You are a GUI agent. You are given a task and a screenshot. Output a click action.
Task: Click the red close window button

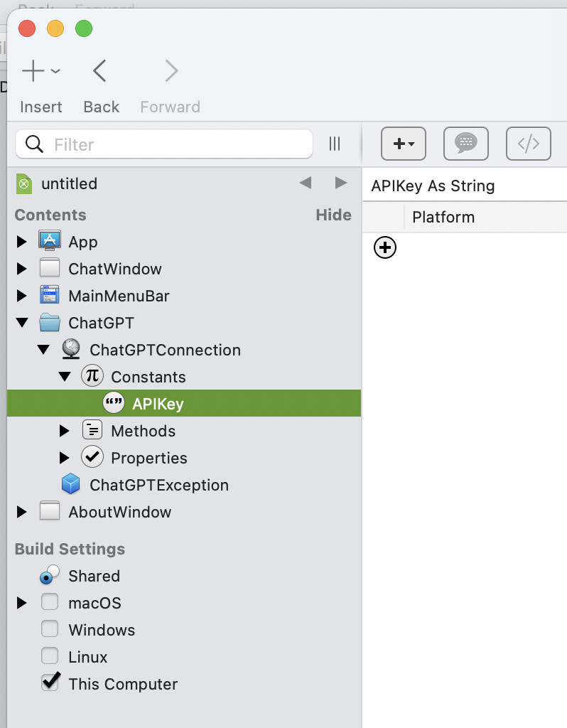coord(27,28)
